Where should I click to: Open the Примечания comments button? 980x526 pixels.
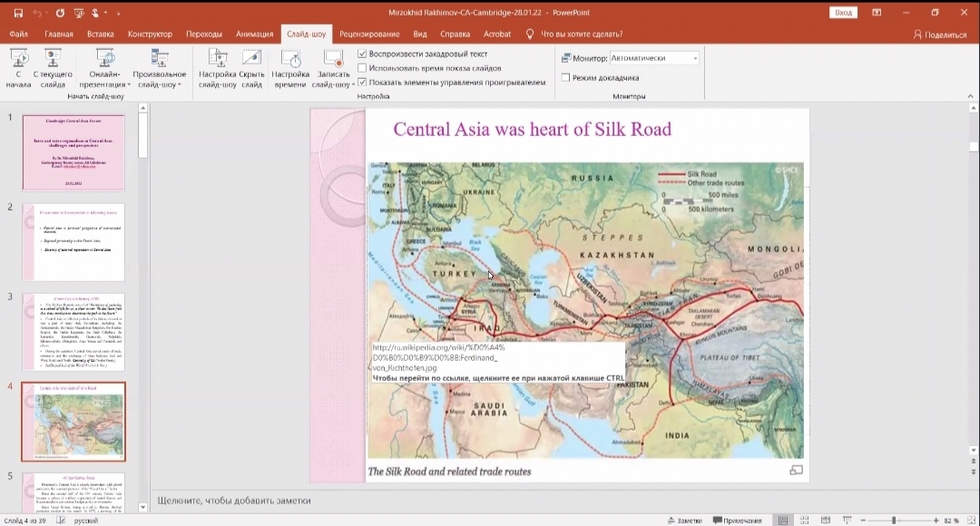(738, 521)
